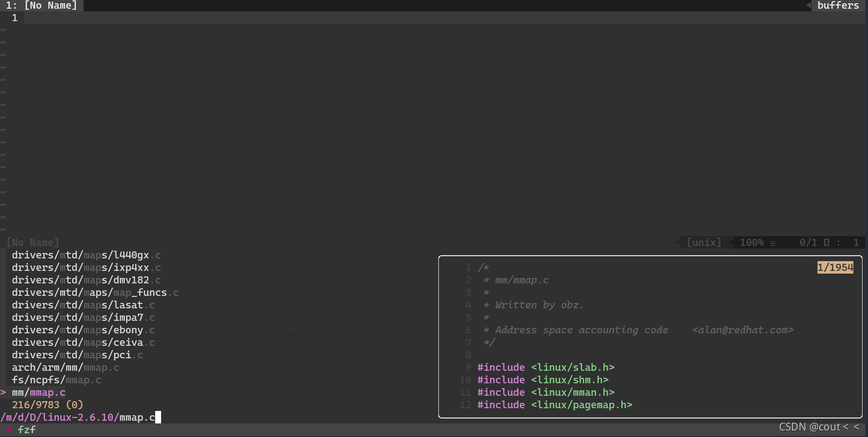Select fzf result drivers/mtd/maps/pci.c
Image resolution: width=868 pixels, height=437 pixels.
(78, 355)
